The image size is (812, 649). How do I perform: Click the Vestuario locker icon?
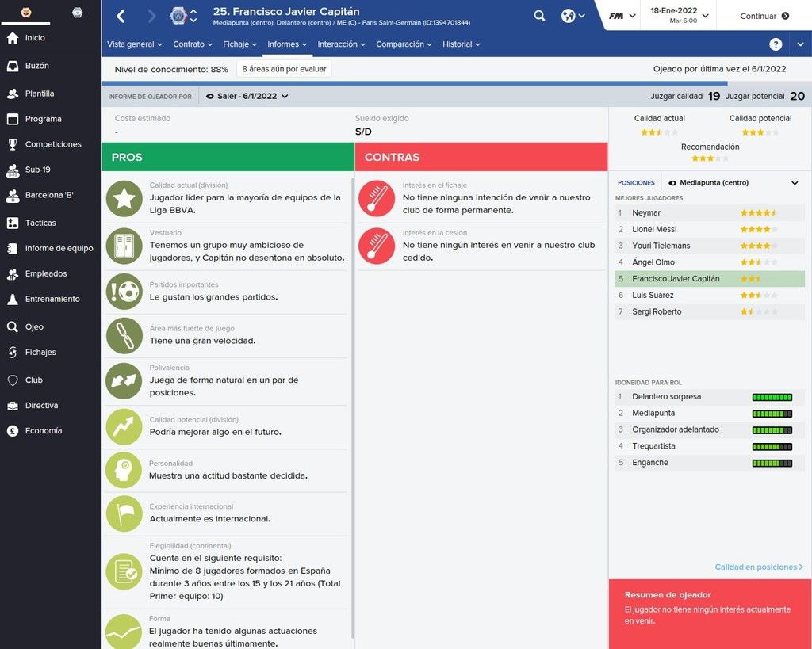[124, 246]
